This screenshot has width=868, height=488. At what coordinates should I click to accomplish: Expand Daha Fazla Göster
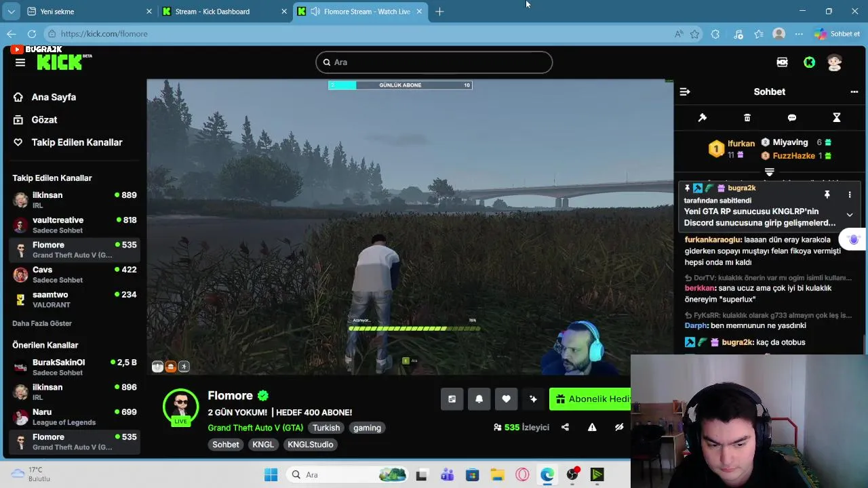coord(42,323)
